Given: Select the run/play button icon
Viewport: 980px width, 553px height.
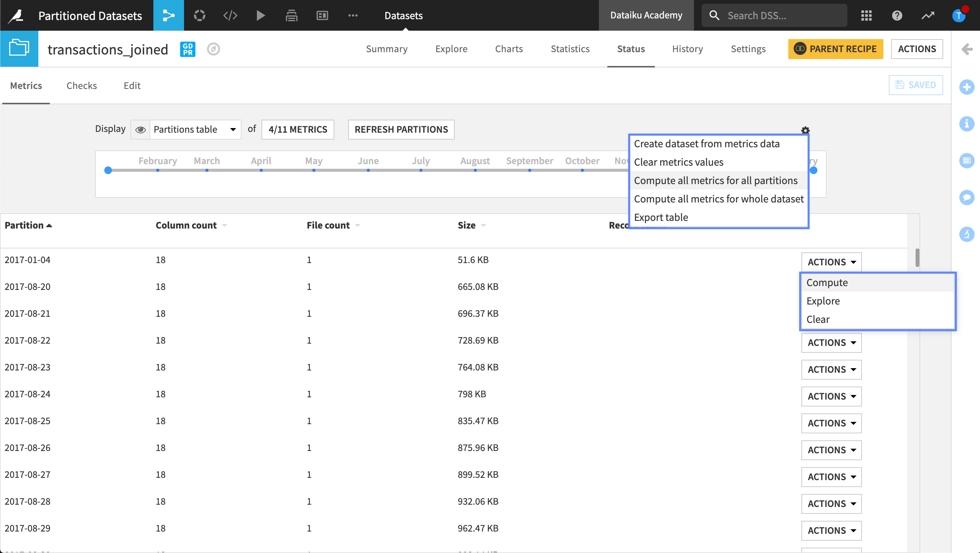Looking at the screenshot, I should click(x=261, y=15).
